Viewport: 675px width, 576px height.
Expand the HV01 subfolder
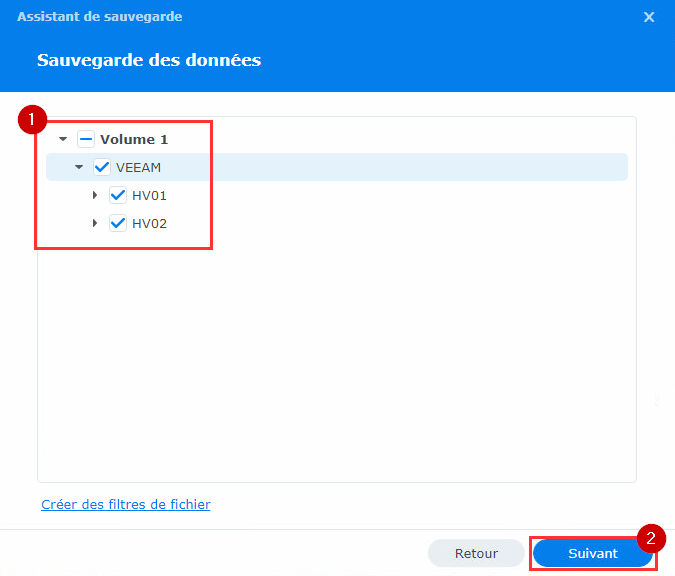point(95,196)
